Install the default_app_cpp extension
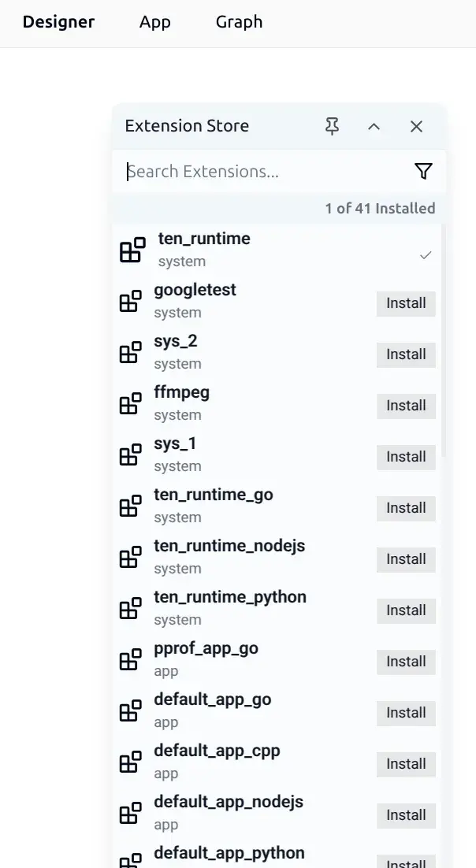Image resolution: width=476 pixels, height=868 pixels. coord(406,764)
